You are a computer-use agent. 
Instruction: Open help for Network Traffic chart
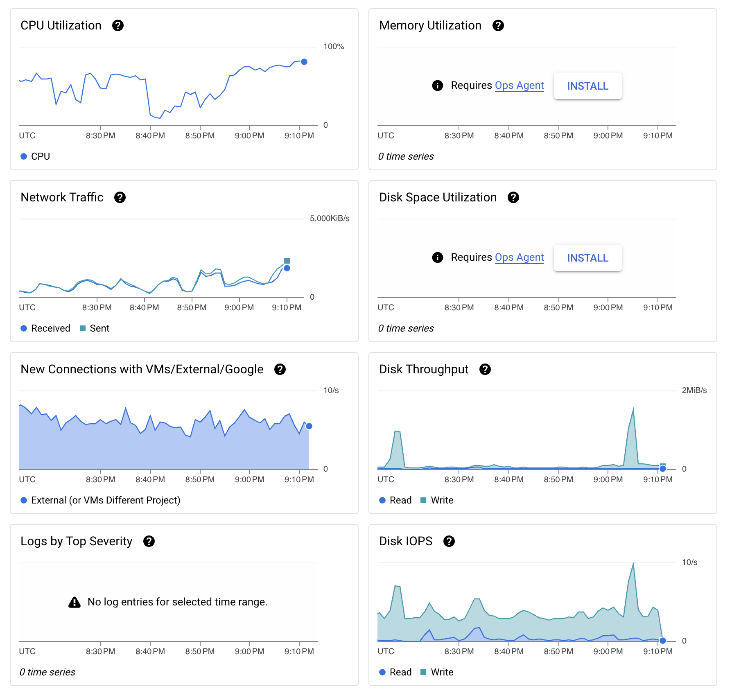pos(120,197)
